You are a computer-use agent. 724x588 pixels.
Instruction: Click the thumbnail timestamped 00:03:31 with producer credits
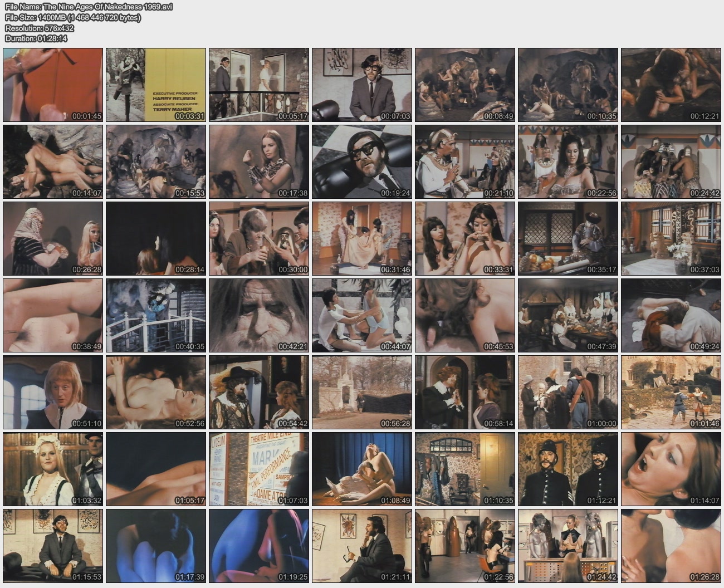pos(156,85)
